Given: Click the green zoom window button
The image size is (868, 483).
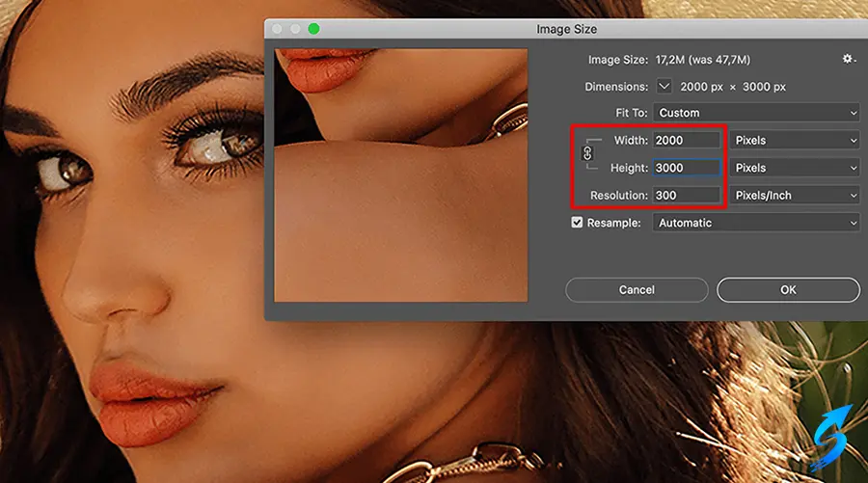Looking at the screenshot, I should (313, 29).
